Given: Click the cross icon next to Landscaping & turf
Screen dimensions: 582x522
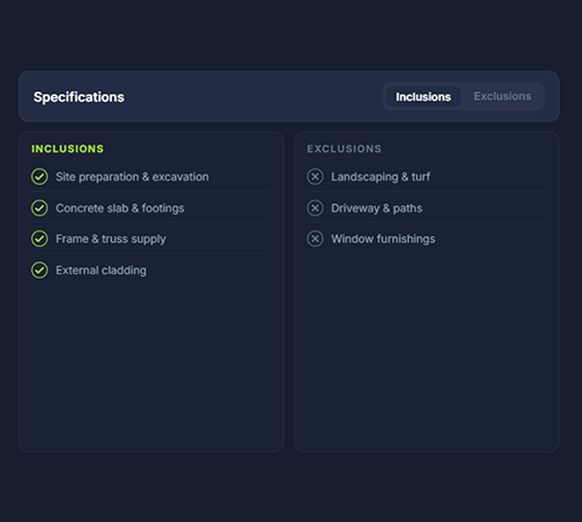Looking at the screenshot, I should pyautogui.click(x=315, y=177).
